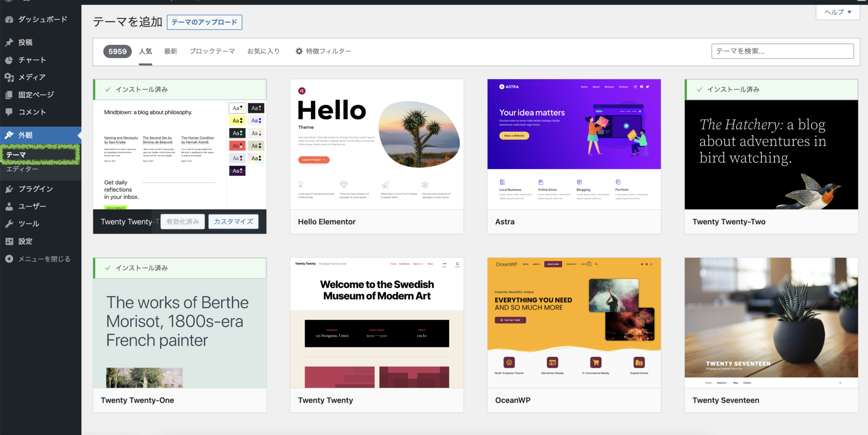Click the theme search input field

point(782,51)
